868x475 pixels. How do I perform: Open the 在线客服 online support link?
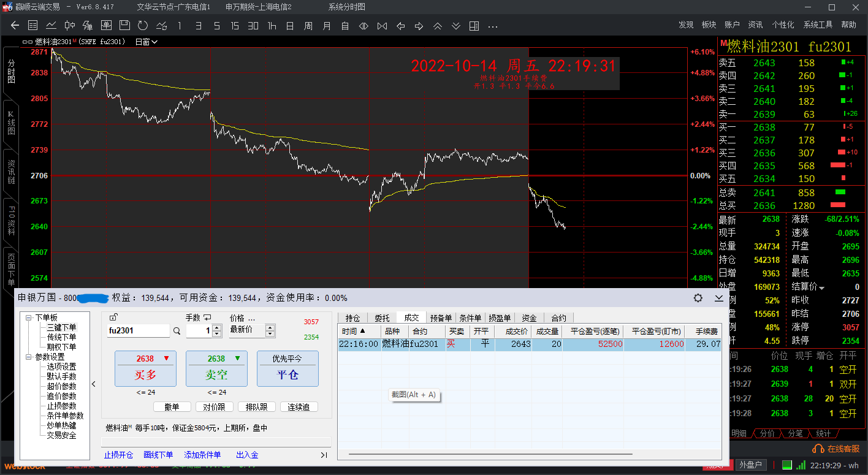(x=837, y=449)
